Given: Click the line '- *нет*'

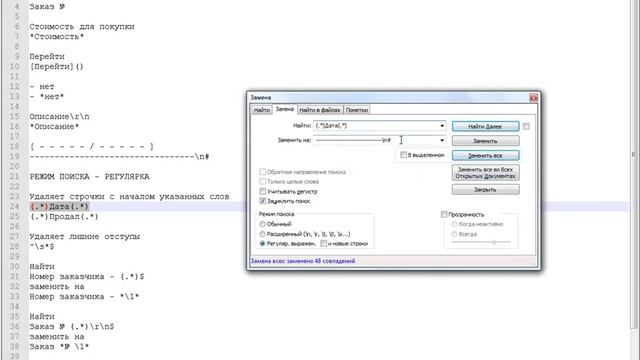Looking at the screenshot, I should [x=47, y=97].
